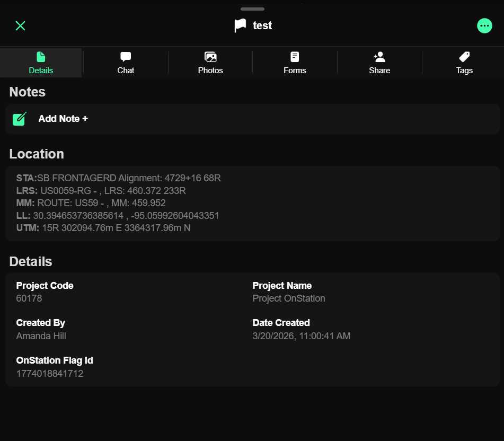The width and height of the screenshot is (504, 441).
Task: Click the flag title text test
Action: point(262,25)
